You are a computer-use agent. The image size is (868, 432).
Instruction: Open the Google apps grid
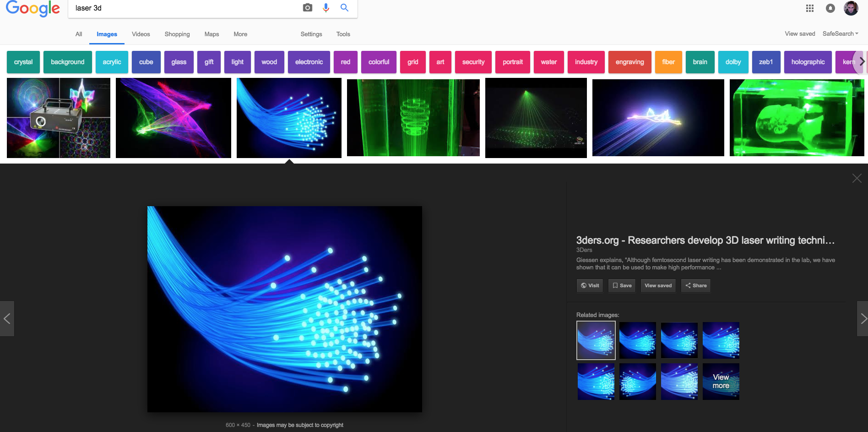810,8
